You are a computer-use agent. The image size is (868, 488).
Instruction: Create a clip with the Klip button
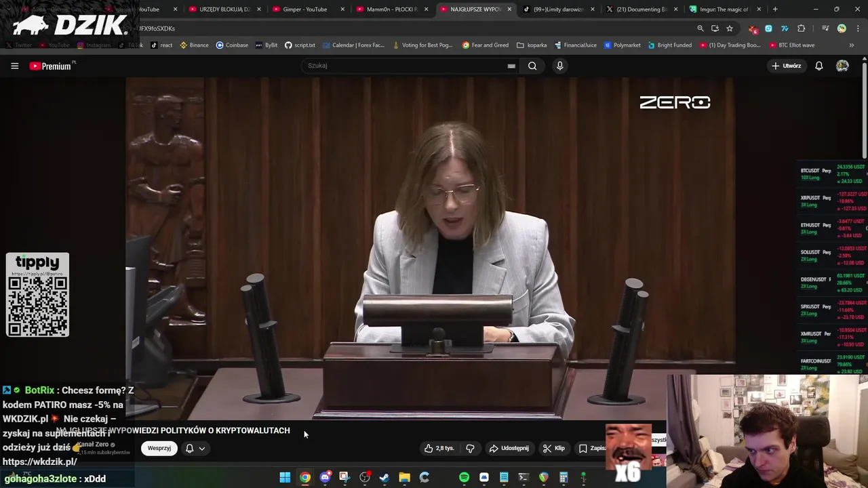(x=554, y=448)
